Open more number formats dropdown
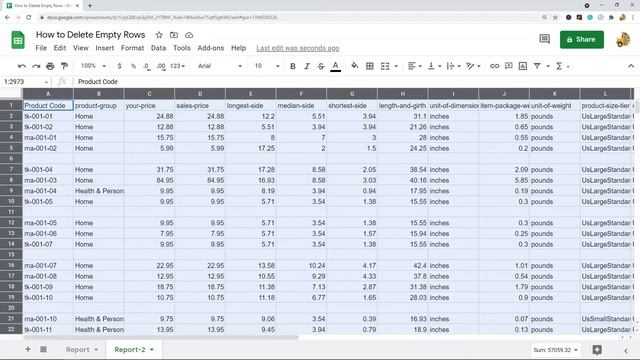Screen dimensions: 640x360 pos(178,66)
